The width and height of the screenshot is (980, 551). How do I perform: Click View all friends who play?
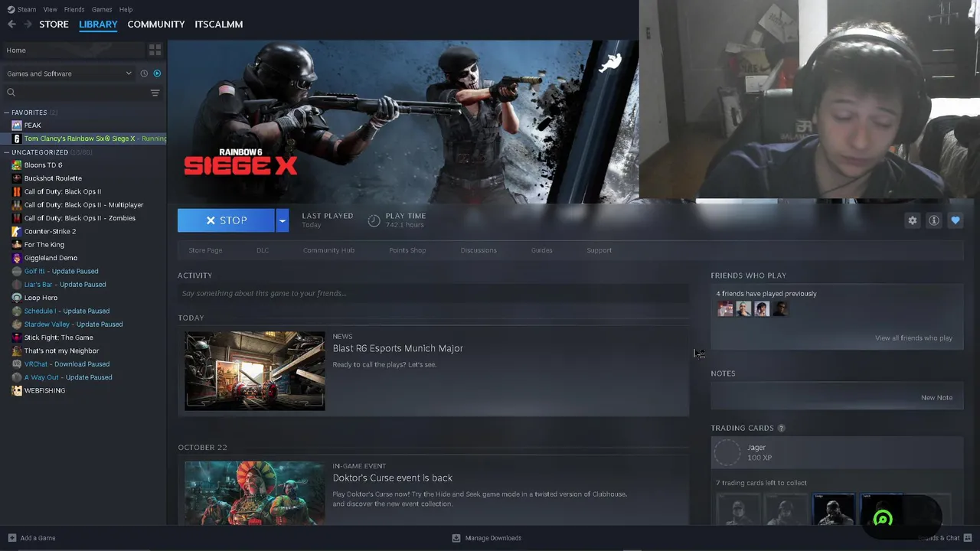point(913,338)
